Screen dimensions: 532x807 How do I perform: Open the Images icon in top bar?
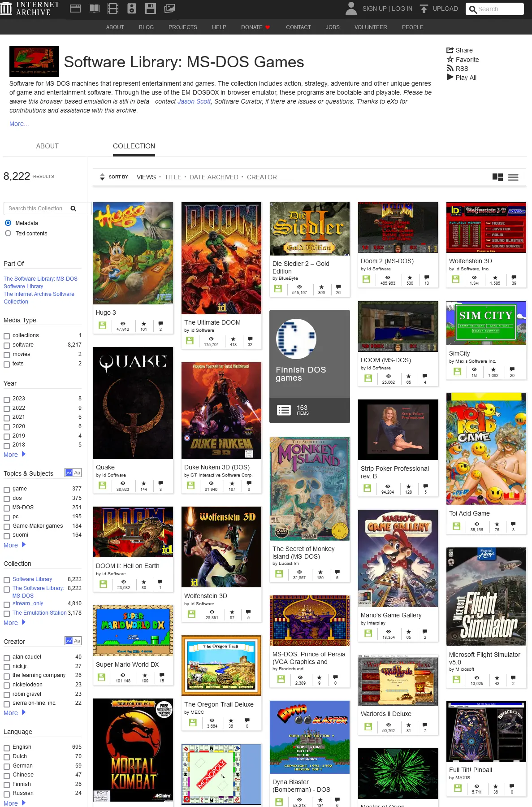(169, 9)
